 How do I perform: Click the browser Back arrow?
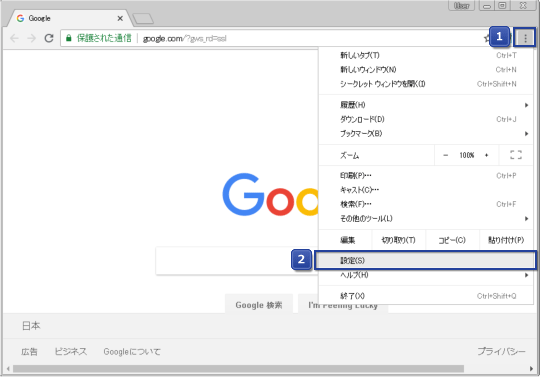(14, 38)
